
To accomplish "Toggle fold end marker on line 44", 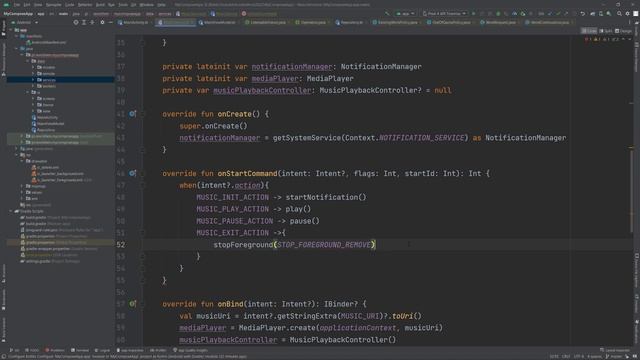I will (143, 150).
